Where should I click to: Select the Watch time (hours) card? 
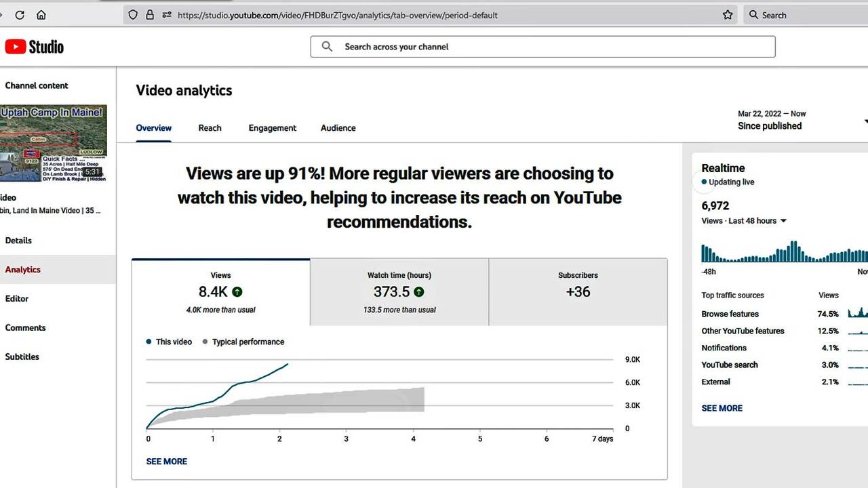point(399,292)
